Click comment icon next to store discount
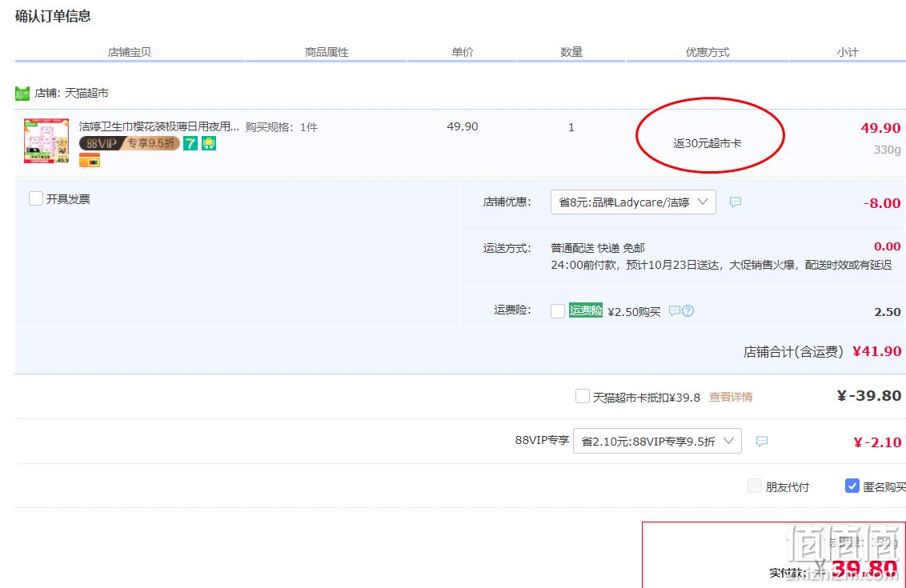The width and height of the screenshot is (906, 588). point(735,202)
